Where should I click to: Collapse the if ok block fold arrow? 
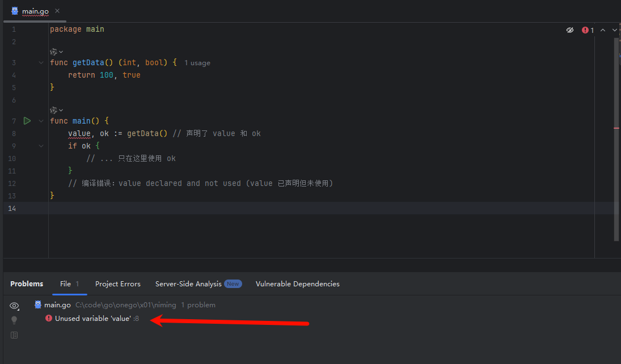click(x=41, y=146)
